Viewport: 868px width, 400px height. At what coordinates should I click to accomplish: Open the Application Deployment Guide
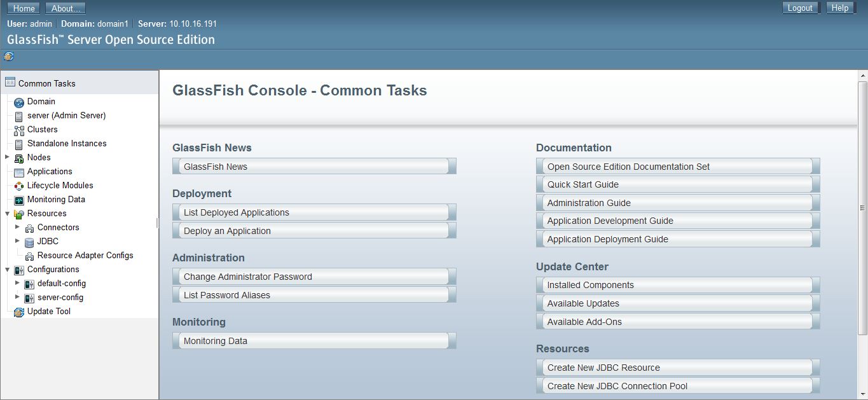[x=678, y=239]
